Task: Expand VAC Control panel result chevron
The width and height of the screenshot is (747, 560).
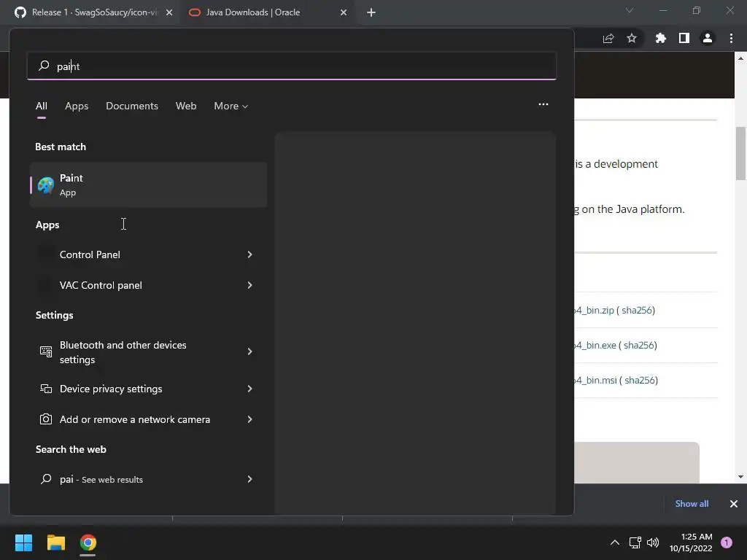Action: pyautogui.click(x=249, y=285)
